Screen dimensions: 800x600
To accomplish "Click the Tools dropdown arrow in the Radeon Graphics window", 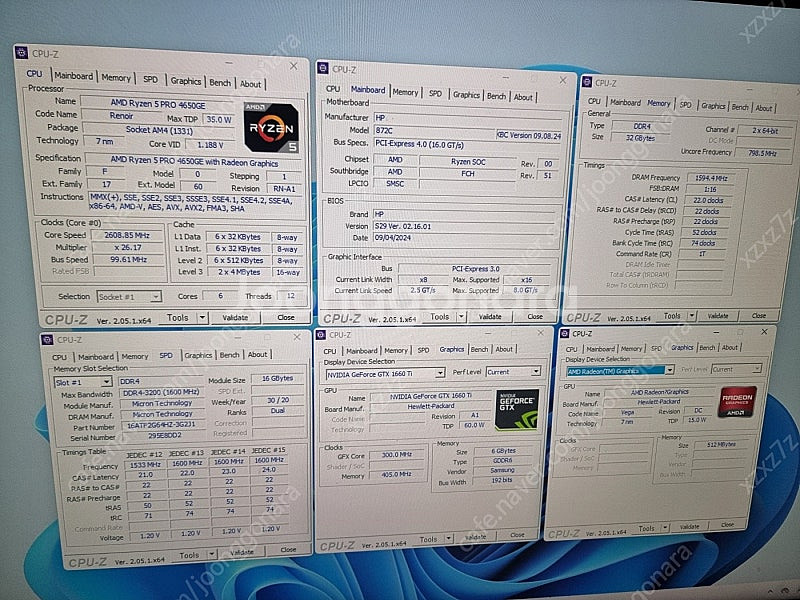I will [x=665, y=528].
